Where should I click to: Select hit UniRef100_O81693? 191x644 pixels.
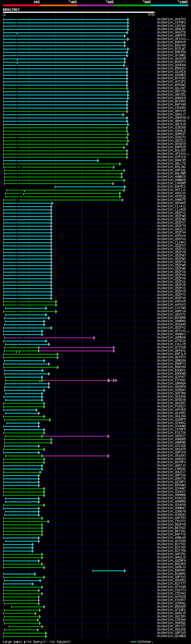click(171, 455)
